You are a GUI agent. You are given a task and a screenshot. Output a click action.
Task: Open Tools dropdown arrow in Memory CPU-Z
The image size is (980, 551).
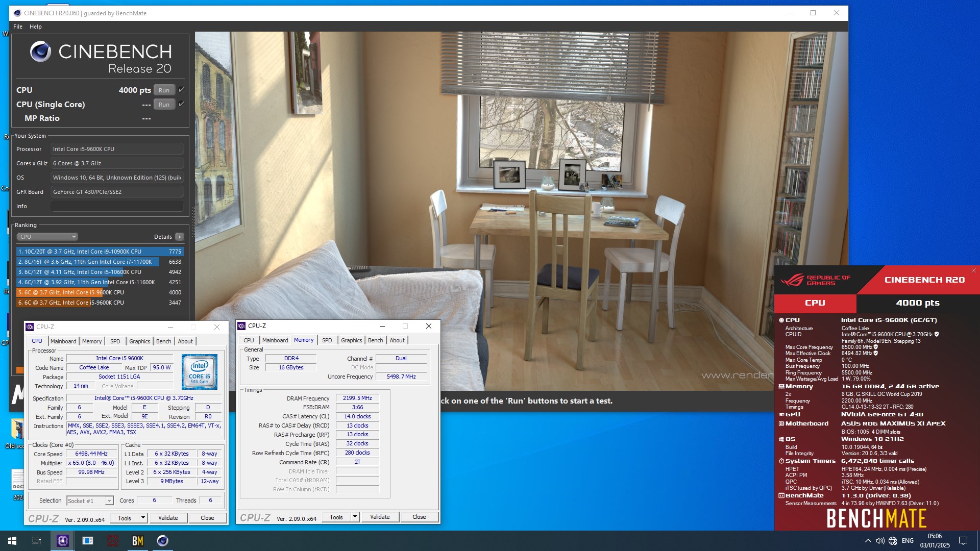[355, 517]
